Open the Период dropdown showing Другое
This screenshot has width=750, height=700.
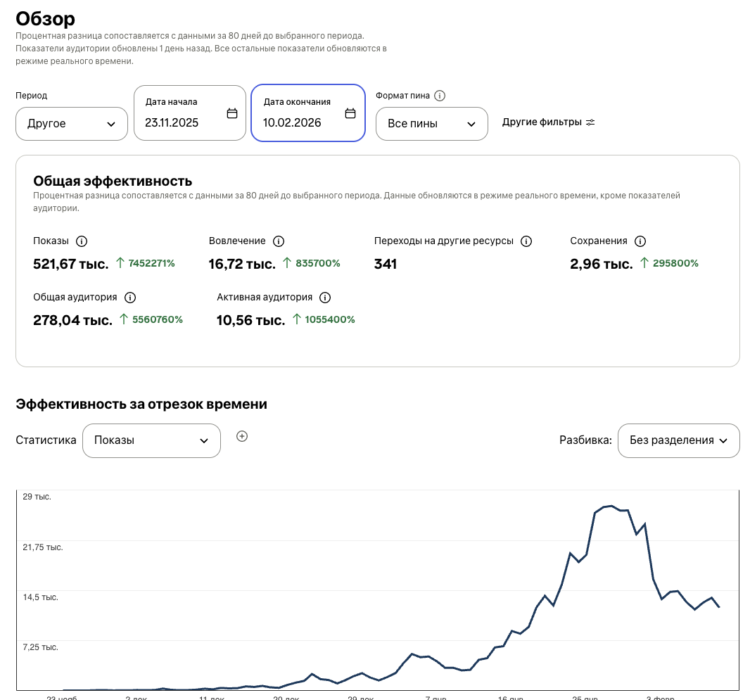click(72, 124)
